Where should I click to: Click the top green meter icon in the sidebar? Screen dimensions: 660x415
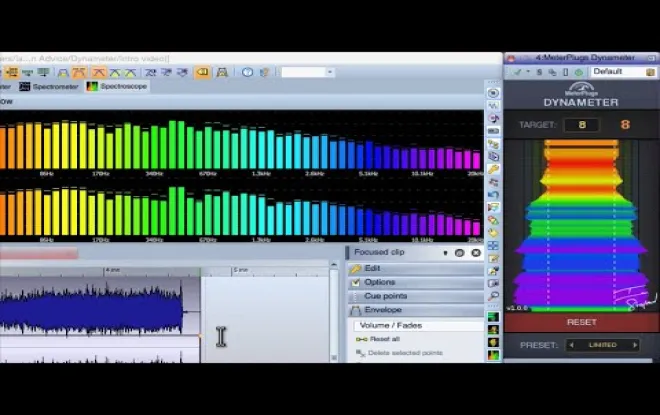tap(493, 317)
